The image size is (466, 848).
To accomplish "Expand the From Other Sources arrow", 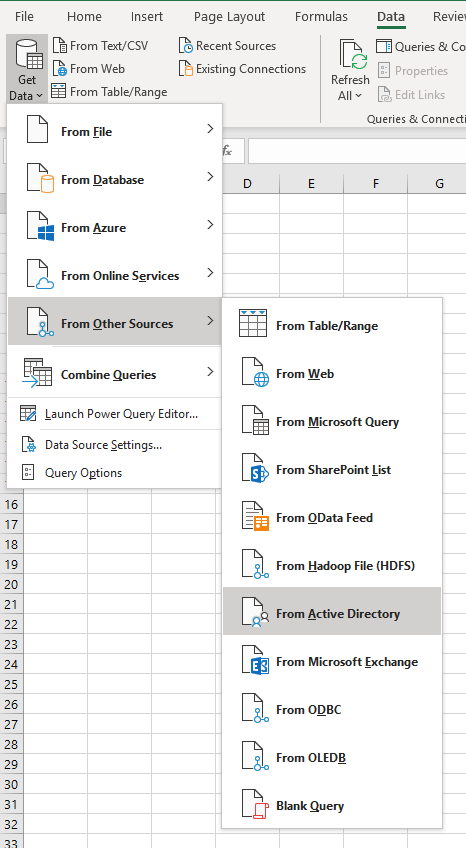I will click(x=210, y=321).
